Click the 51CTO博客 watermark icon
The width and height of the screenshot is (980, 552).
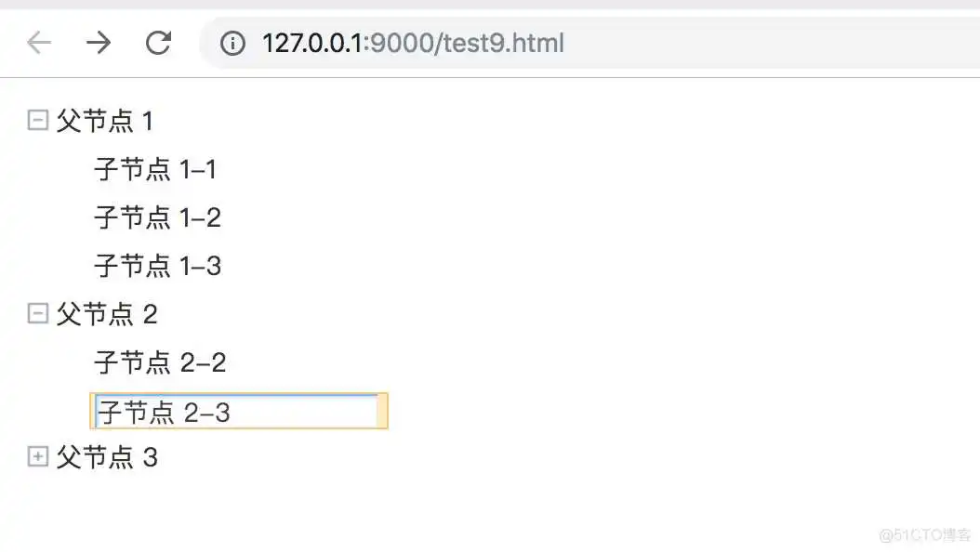point(924,533)
